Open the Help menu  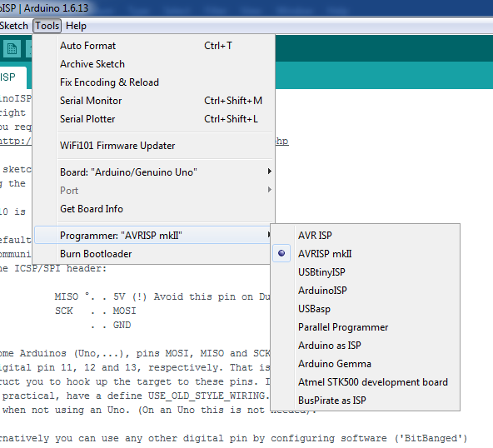click(76, 26)
